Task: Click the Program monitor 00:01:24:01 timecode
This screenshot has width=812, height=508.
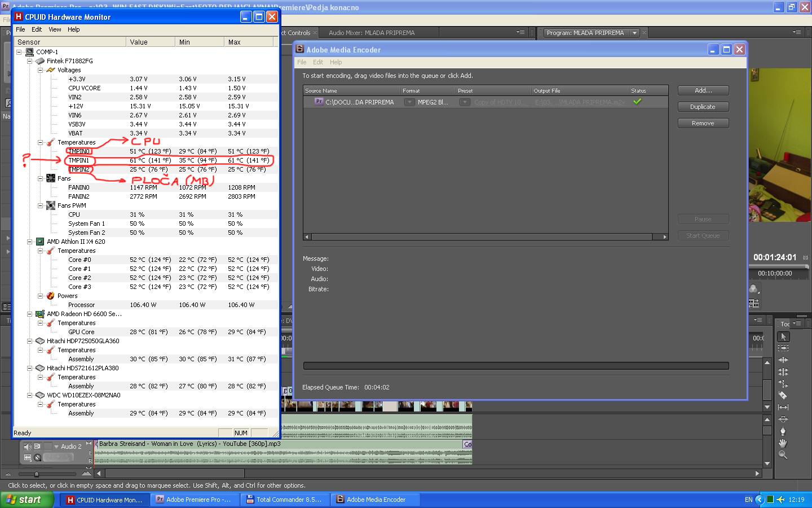Action: pyautogui.click(x=775, y=257)
